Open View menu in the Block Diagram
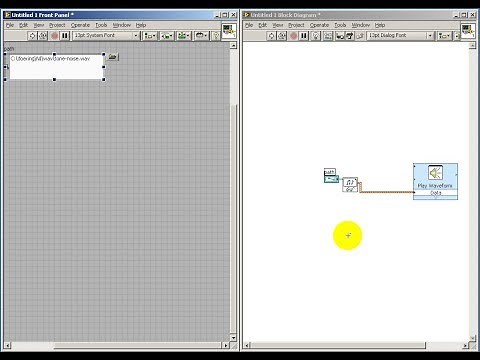 pos(278,25)
